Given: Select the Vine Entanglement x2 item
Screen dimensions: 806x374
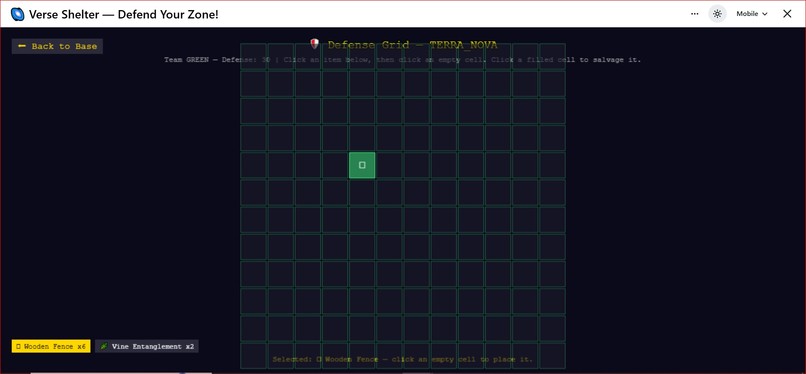Looking at the screenshot, I should click(x=146, y=346).
